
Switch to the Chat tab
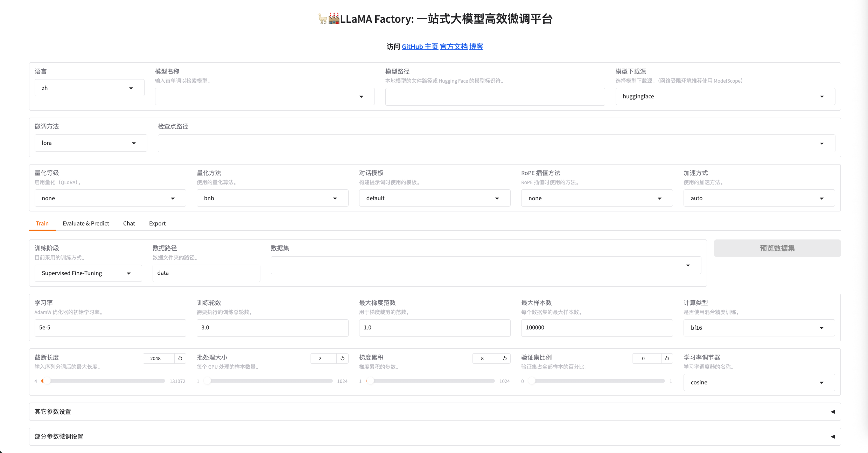click(129, 223)
